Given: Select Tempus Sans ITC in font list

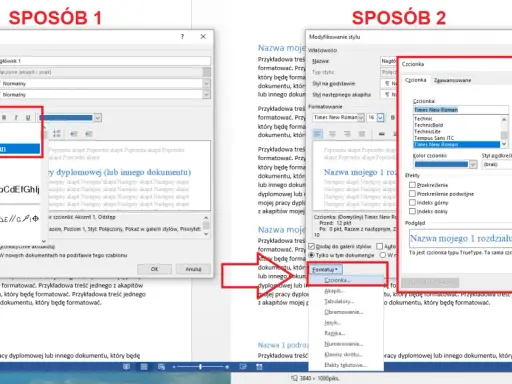Looking at the screenshot, I should 456,138.
